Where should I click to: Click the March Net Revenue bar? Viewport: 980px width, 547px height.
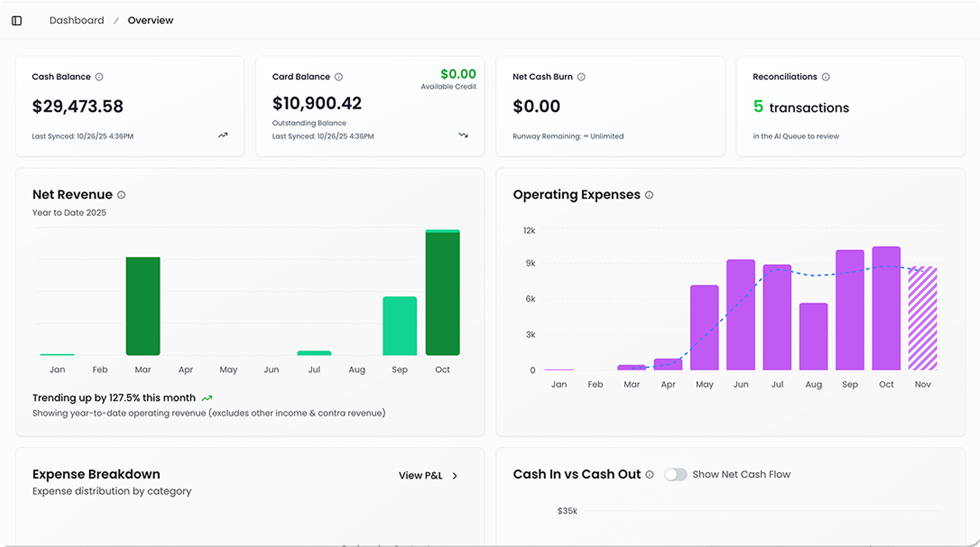point(143,306)
